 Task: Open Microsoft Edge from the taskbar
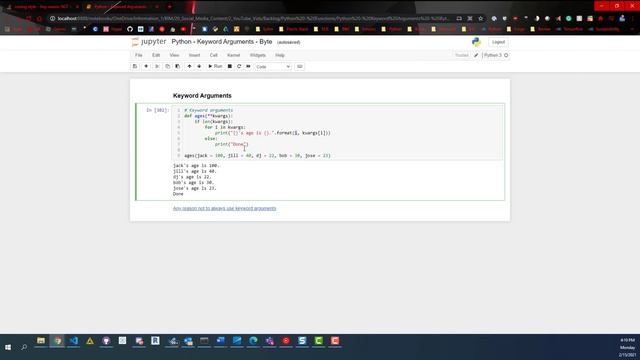click(x=253, y=341)
